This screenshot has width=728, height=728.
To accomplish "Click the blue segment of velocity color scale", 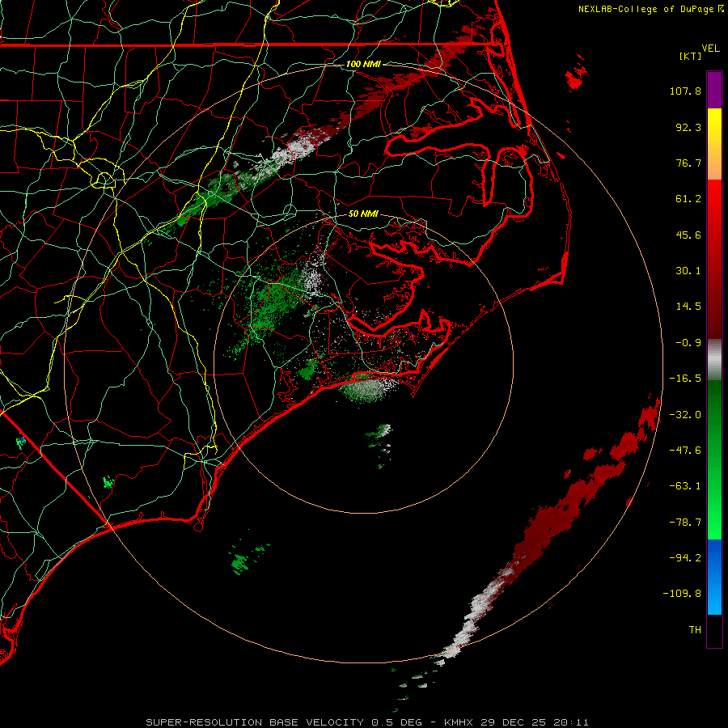I will tap(714, 577).
